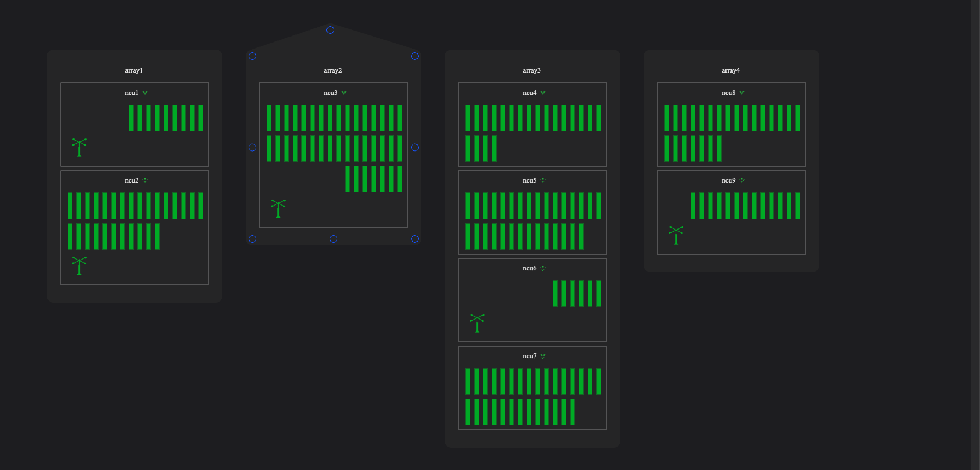This screenshot has height=470, width=980.
Task: Click array2's top-left corner handle
Action: pyautogui.click(x=252, y=56)
